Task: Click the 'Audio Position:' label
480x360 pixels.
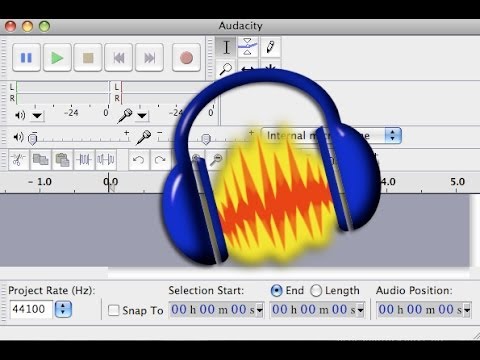Action: pos(414,291)
